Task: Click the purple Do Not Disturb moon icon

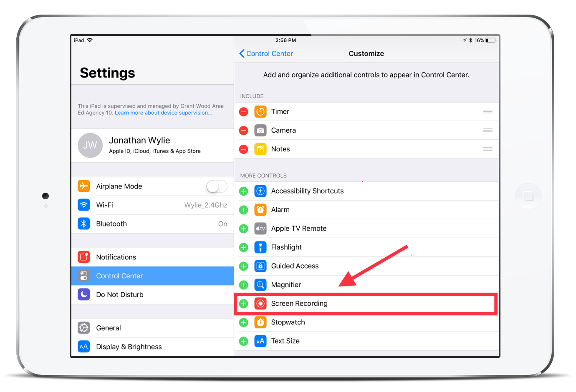Action: 84,294
